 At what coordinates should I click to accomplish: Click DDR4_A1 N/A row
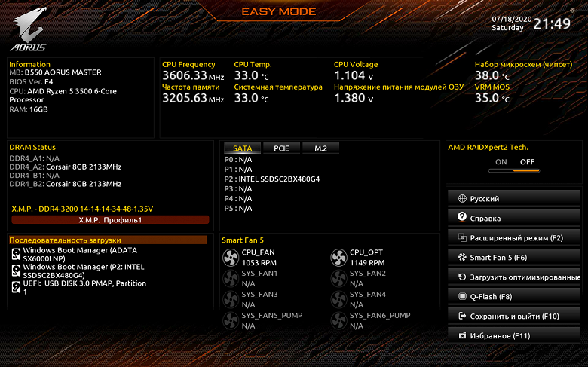[x=35, y=158]
